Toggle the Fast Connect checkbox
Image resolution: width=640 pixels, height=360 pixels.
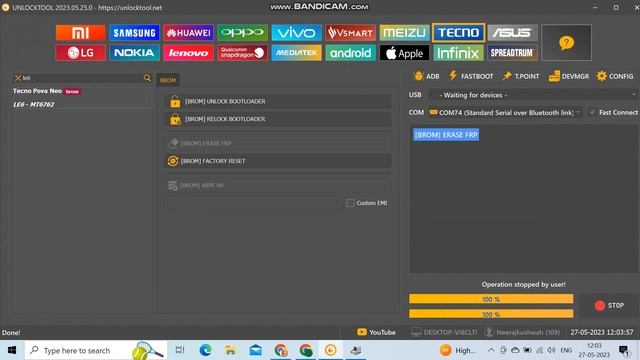[x=592, y=112]
